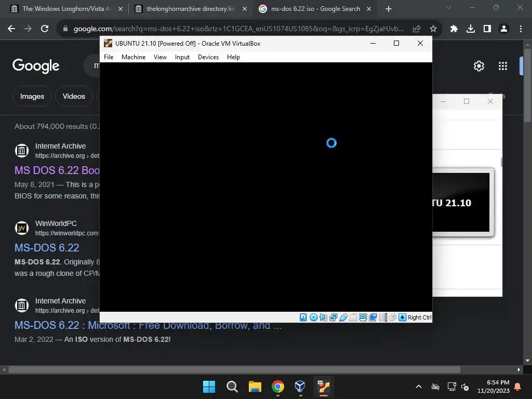This screenshot has height=399, width=532.
Task: Click the Chrome horizontal scrollbar
Action: coord(234,369)
